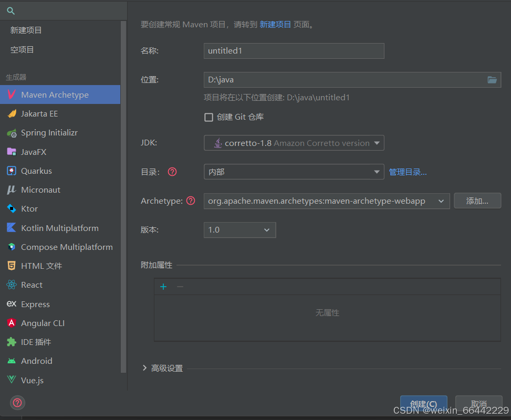Screen dimensions: 511x420
Task: Click the 取消 button
Action: (478, 404)
